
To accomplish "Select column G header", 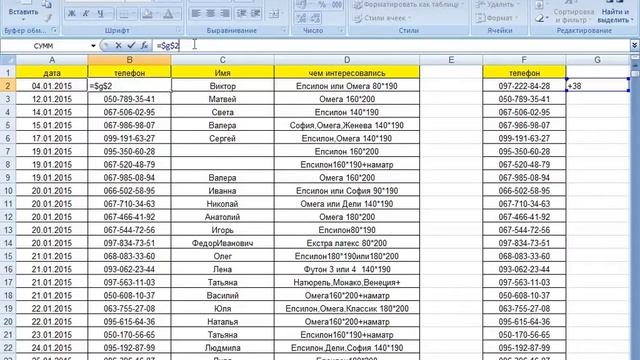I will 598,60.
